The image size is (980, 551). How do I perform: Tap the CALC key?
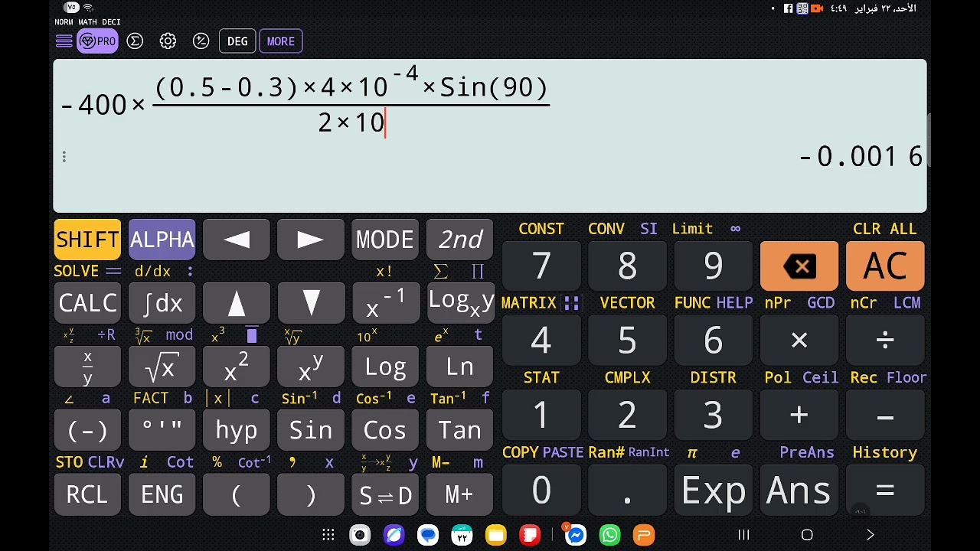(x=87, y=303)
